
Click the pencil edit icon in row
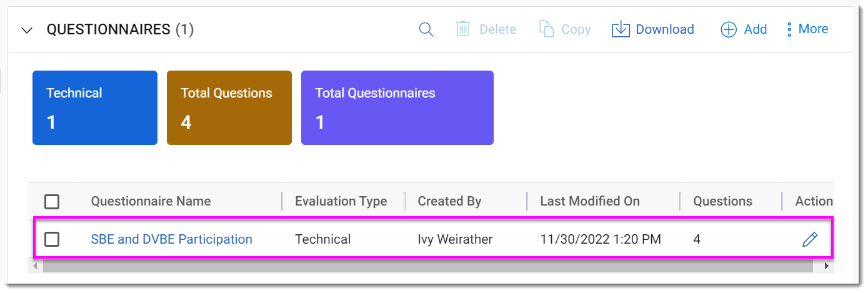click(809, 239)
